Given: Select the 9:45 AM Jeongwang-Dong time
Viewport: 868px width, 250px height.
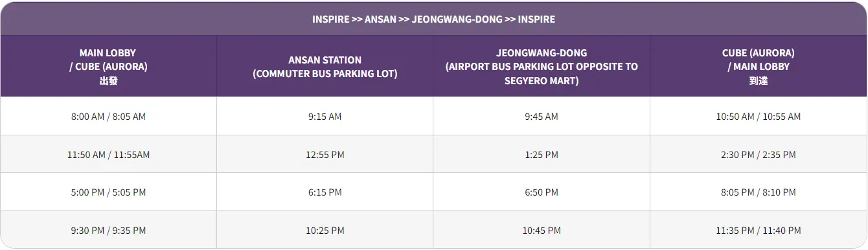Looking at the screenshot, I should click(x=542, y=117).
